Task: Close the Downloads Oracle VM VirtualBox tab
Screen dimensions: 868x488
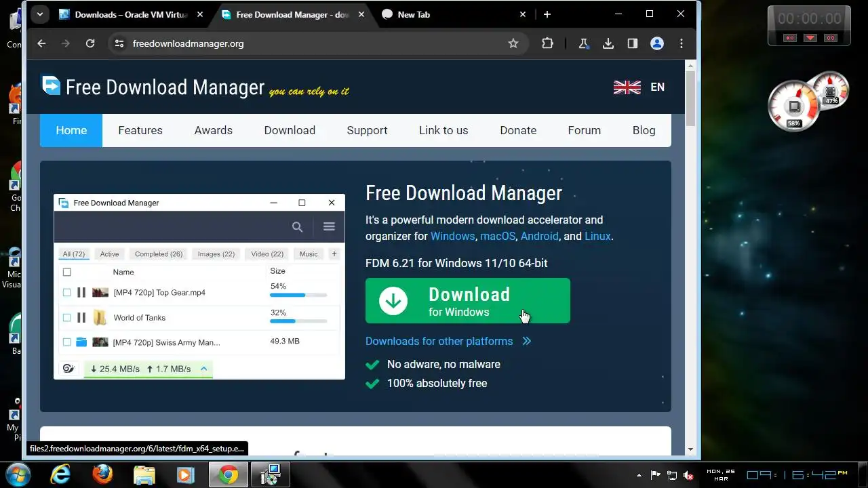Action: click(200, 14)
